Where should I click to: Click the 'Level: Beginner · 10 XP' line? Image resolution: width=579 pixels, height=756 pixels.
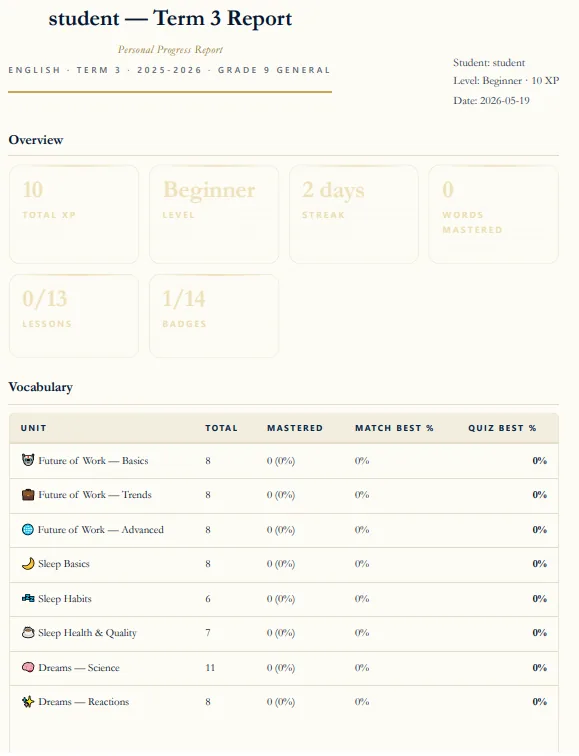(506, 81)
